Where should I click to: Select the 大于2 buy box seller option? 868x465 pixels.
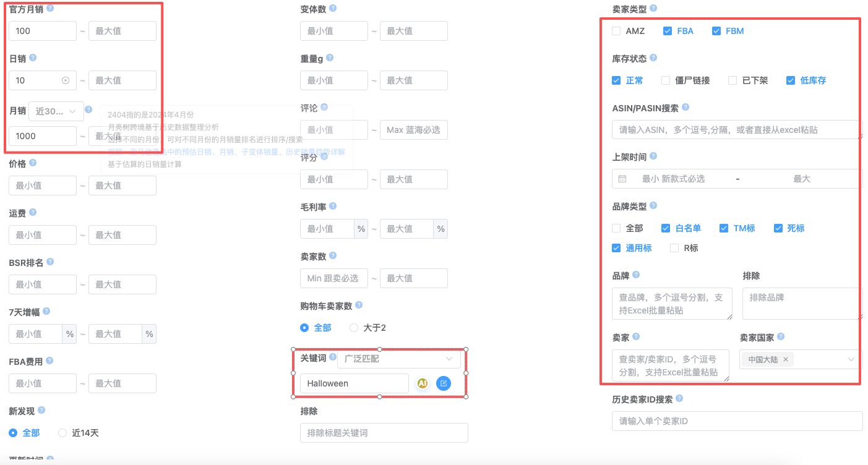click(x=354, y=328)
